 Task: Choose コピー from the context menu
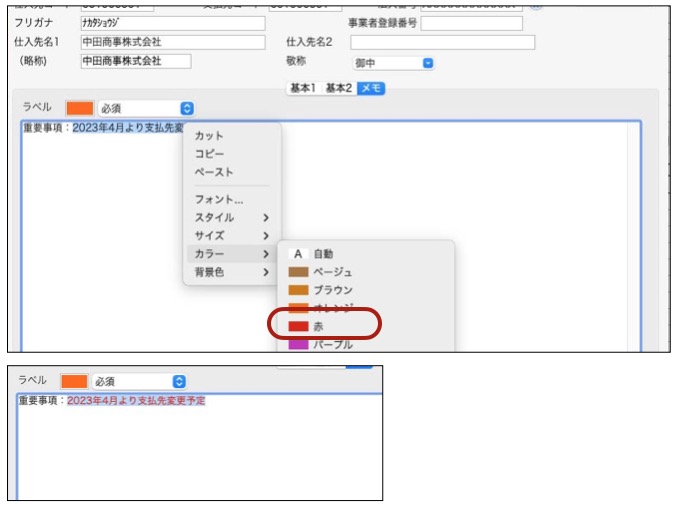[209, 154]
